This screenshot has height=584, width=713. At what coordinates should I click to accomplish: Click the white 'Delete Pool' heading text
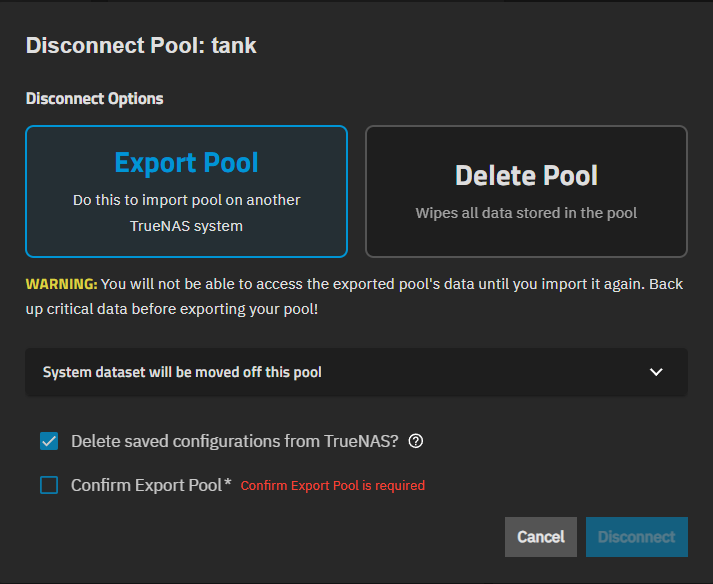(x=526, y=176)
